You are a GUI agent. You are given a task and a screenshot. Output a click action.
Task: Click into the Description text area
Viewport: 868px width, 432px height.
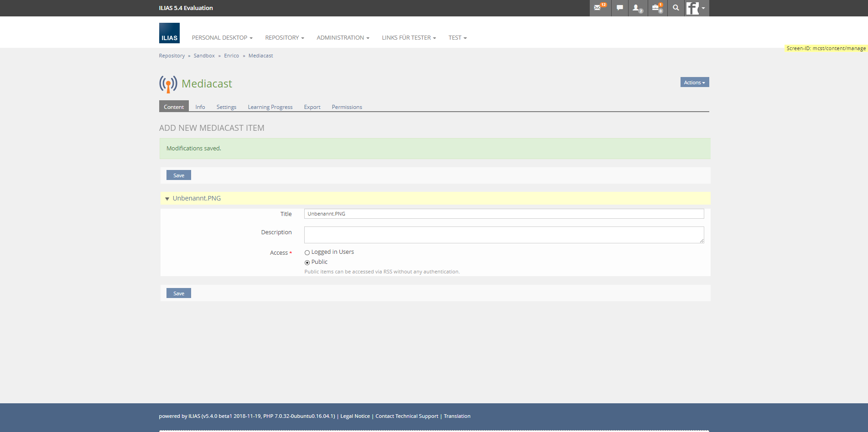pos(504,235)
